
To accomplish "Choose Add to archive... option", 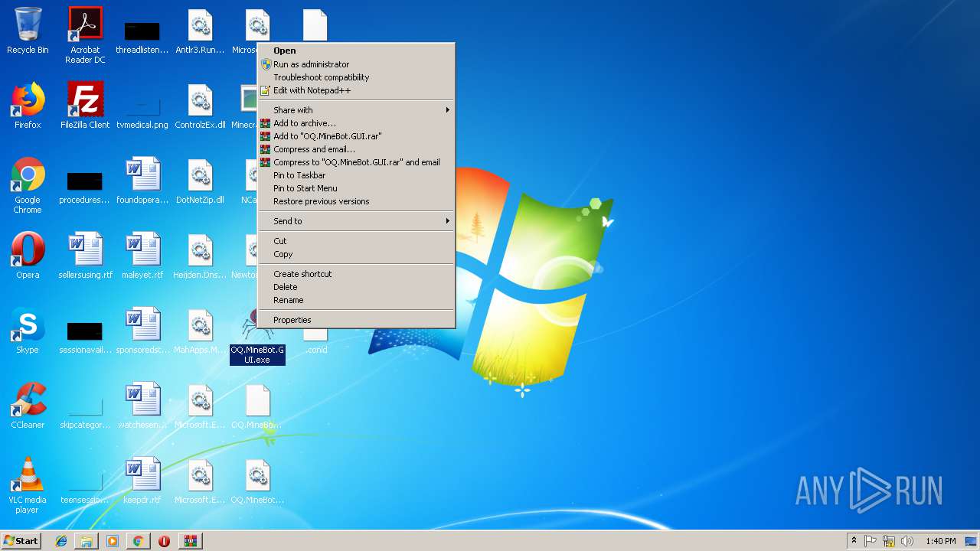I will pyautogui.click(x=356, y=123).
